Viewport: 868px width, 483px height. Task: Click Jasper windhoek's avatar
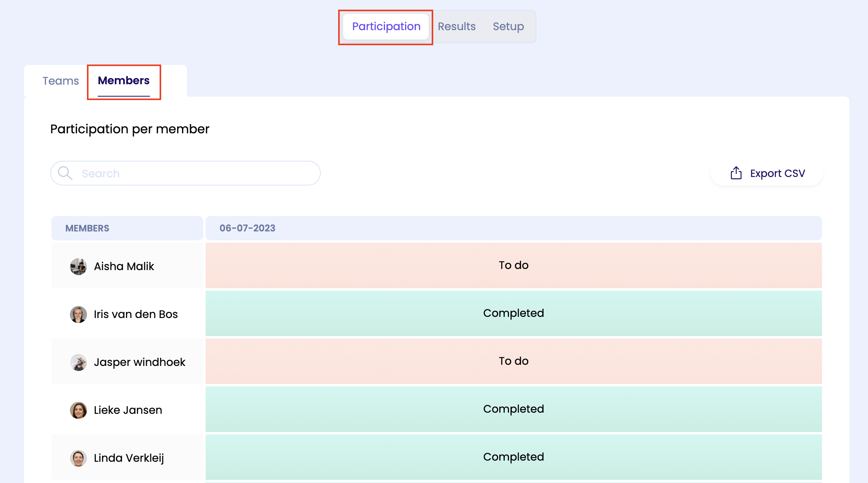(78, 362)
